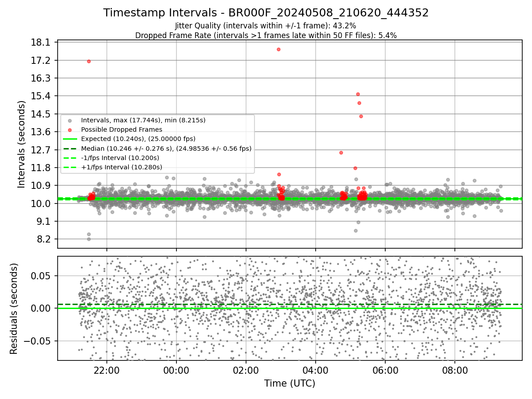Click the legend entry starting 'Median (10.246 +/- 0.276 s)'
532x399 pixels.
(166, 149)
